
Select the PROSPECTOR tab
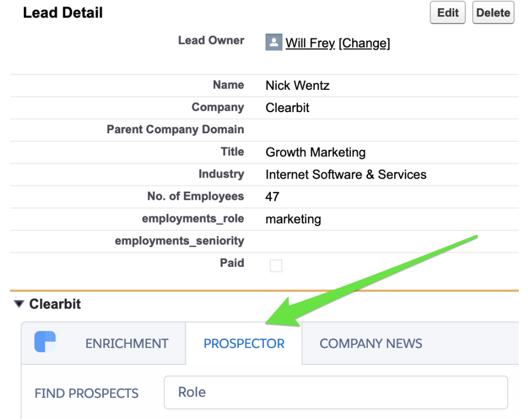tap(244, 344)
